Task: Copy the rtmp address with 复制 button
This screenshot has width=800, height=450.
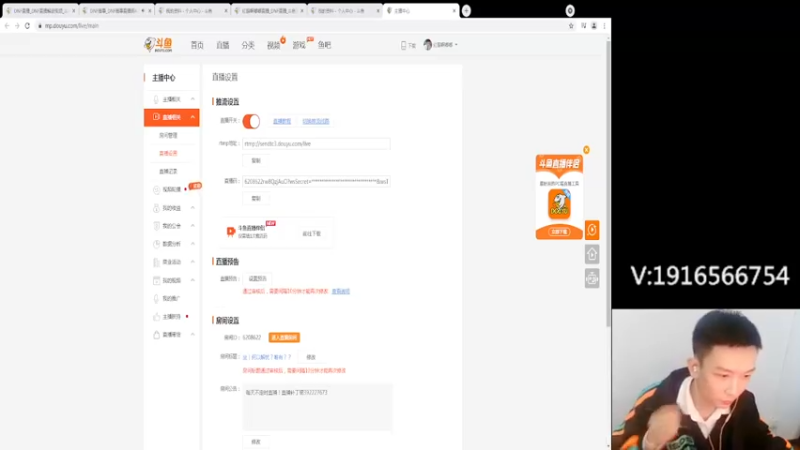Action: click(x=256, y=161)
